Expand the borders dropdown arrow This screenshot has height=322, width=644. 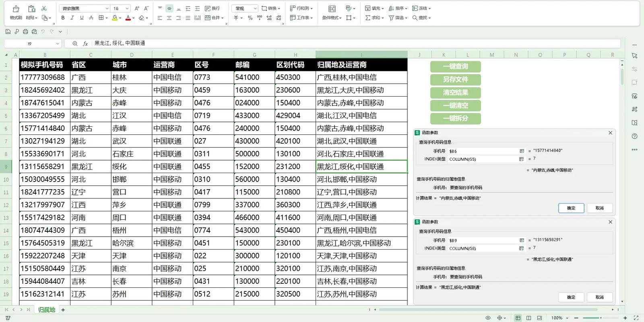pyautogui.click(x=106, y=18)
